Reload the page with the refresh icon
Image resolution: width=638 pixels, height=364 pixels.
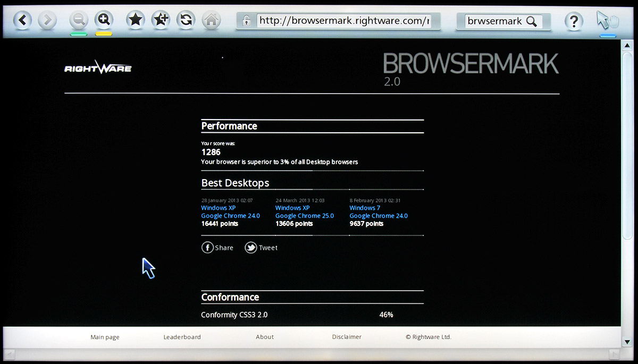point(186,20)
